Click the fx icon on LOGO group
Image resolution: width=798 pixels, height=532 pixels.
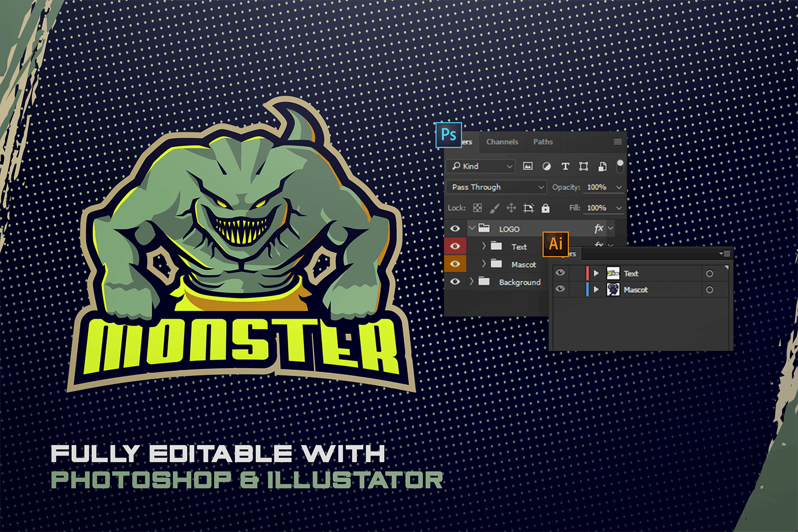pyautogui.click(x=598, y=228)
